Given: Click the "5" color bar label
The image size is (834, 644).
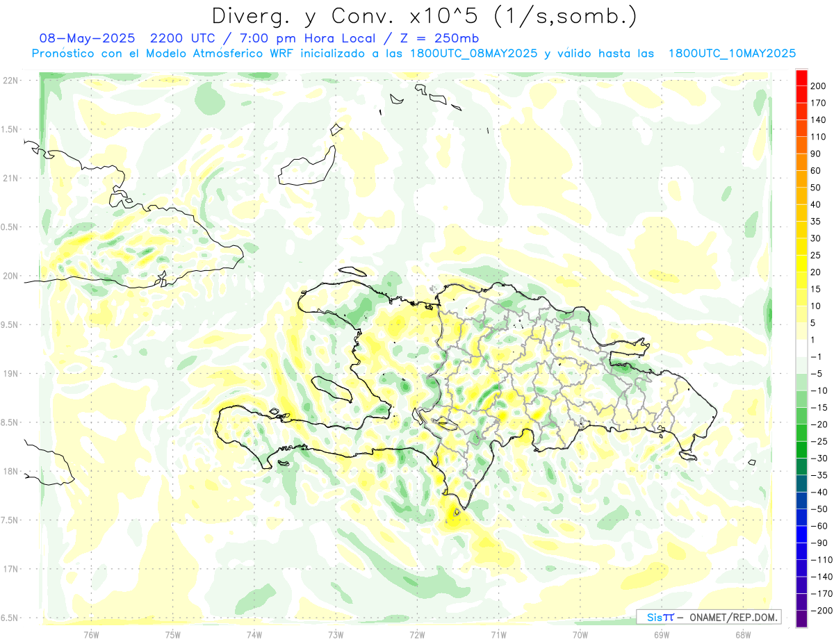Looking at the screenshot, I should point(814,323).
